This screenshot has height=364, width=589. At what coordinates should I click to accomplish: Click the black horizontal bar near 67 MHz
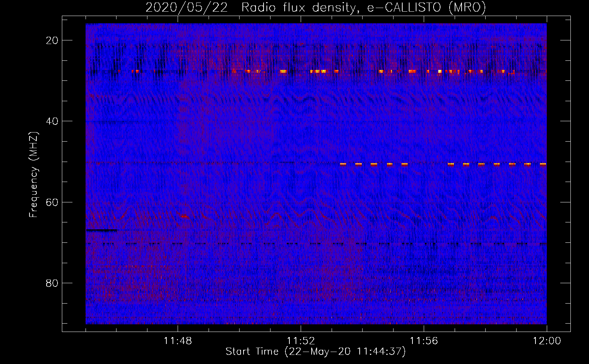[x=102, y=230]
